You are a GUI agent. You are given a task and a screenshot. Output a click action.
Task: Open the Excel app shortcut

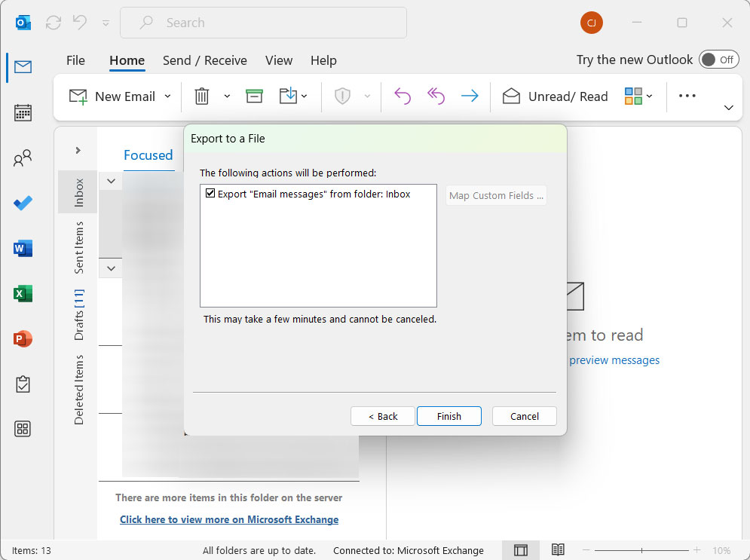(23, 294)
